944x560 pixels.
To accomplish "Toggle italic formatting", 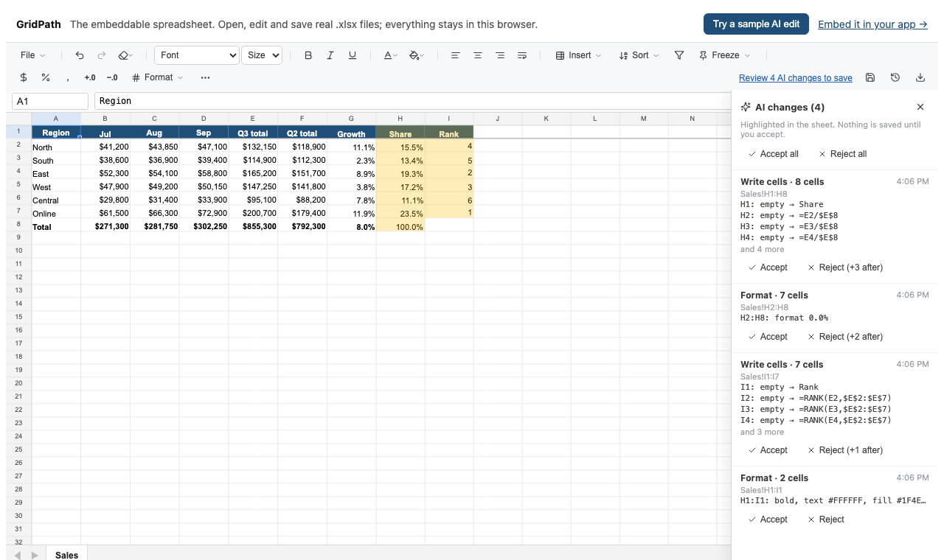I will (330, 55).
